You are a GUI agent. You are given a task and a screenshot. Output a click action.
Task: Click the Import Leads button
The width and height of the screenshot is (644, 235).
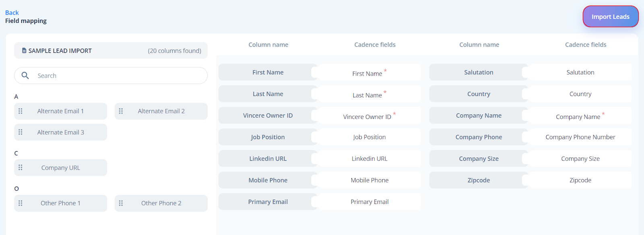(x=611, y=16)
